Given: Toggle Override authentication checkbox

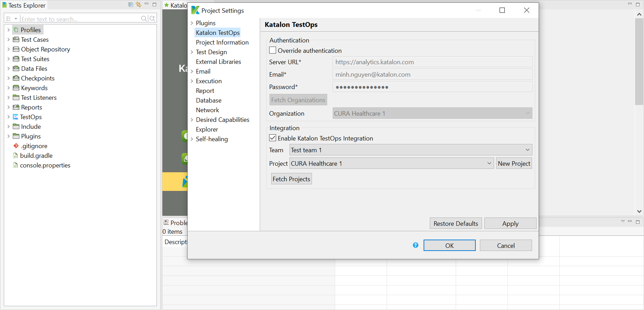Looking at the screenshot, I should 273,50.
